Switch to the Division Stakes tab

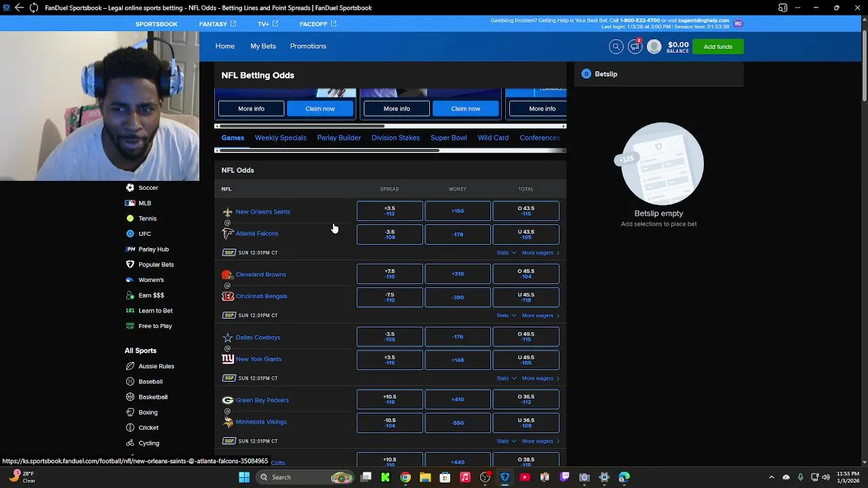pos(395,138)
